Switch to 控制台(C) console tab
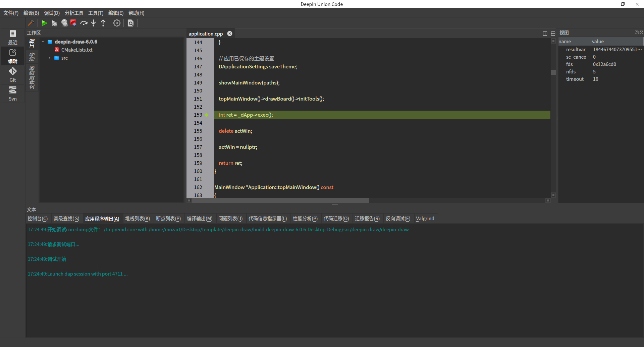This screenshot has height=347, width=644. click(x=38, y=219)
